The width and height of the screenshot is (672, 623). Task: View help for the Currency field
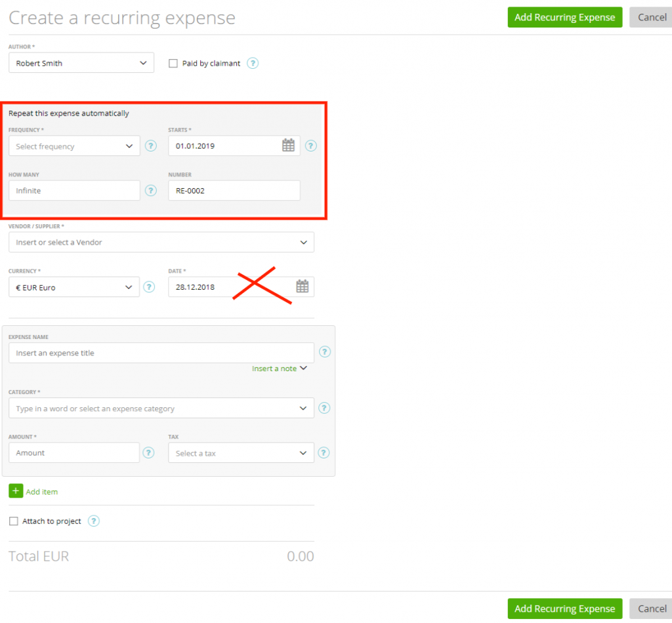[150, 287]
